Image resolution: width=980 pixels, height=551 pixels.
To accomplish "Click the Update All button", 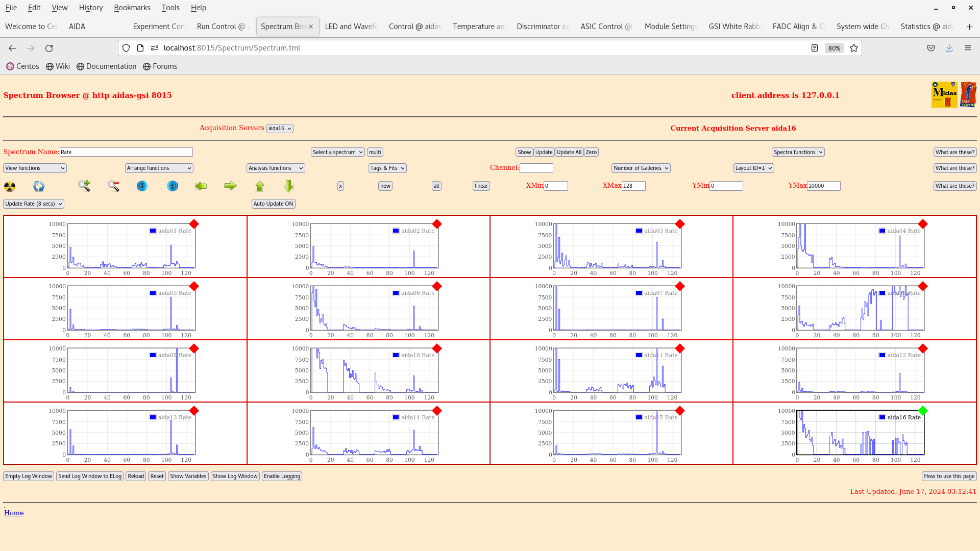I will tap(569, 152).
